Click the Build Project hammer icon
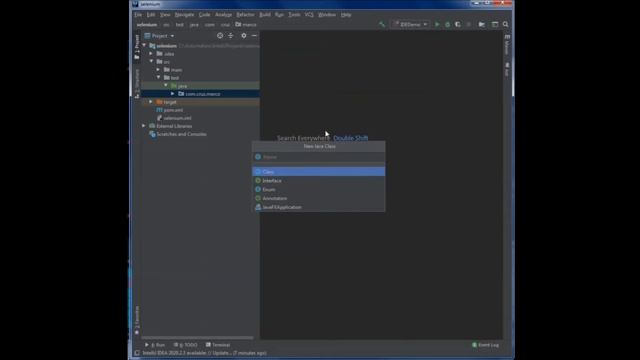This screenshot has width=640, height=360. click(x=382, y=24)
